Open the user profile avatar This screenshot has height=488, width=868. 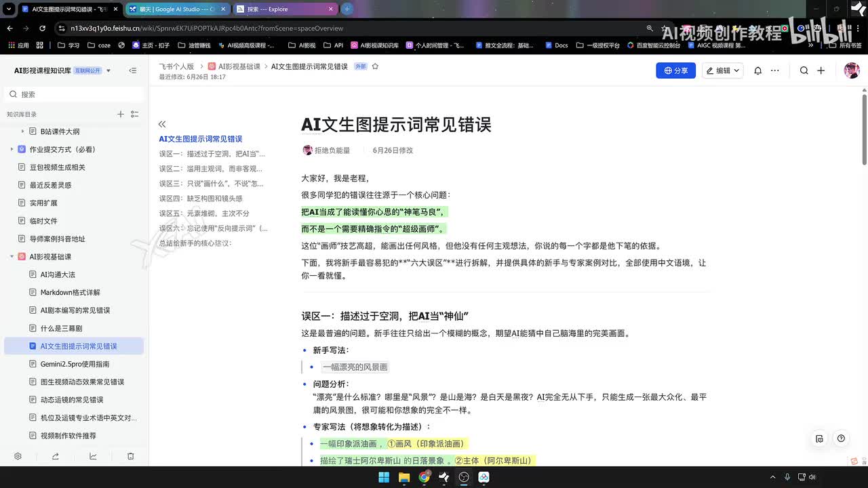click(x=852, y=70)
